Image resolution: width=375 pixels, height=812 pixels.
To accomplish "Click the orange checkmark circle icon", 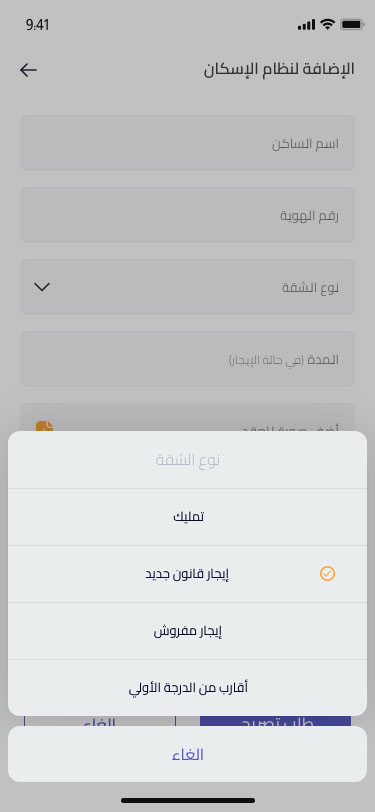I will coord(327,573).
